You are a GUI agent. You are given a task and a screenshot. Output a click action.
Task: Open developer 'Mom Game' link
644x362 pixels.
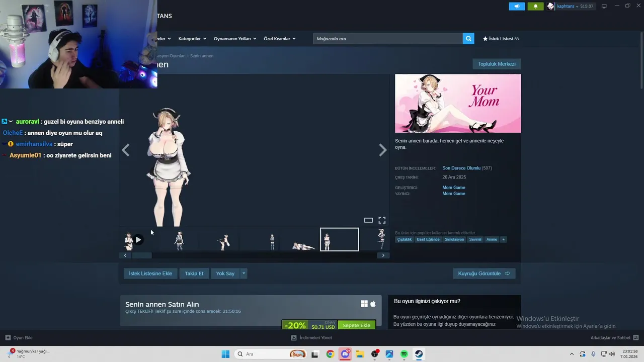[x=454, y=188]
